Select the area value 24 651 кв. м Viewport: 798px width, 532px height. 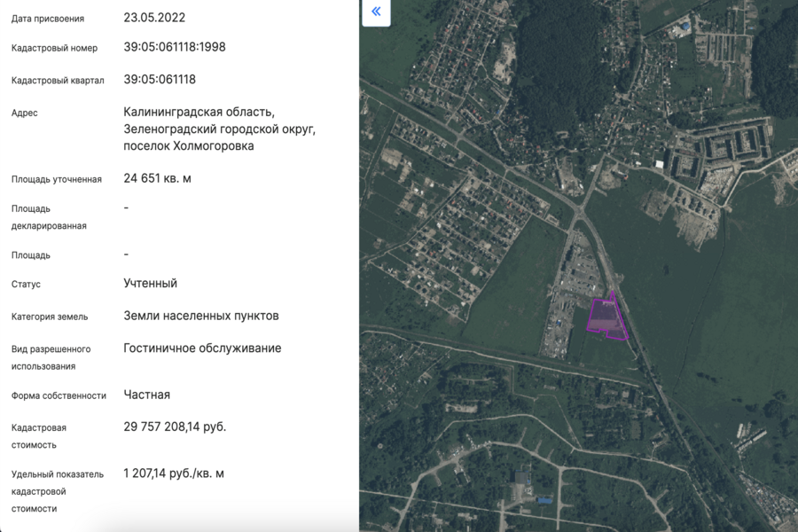(x=157, y=178)
